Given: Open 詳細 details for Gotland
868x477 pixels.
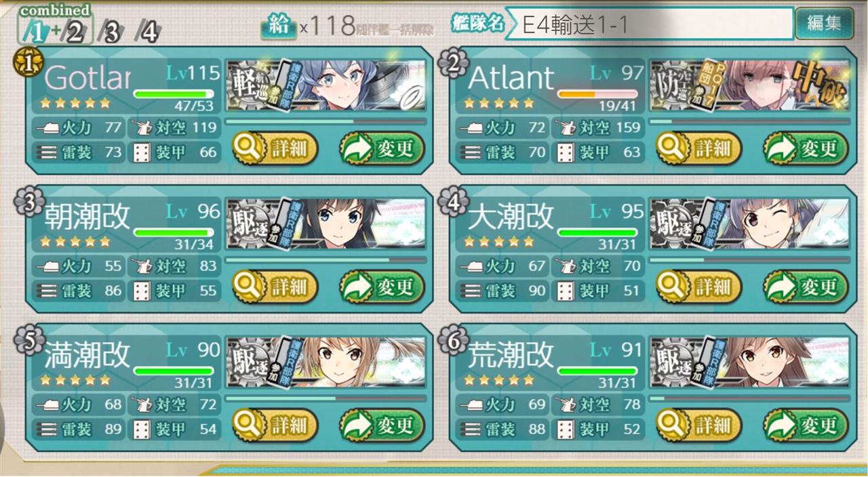Looking at the screenshot, I should pos(275,148).
